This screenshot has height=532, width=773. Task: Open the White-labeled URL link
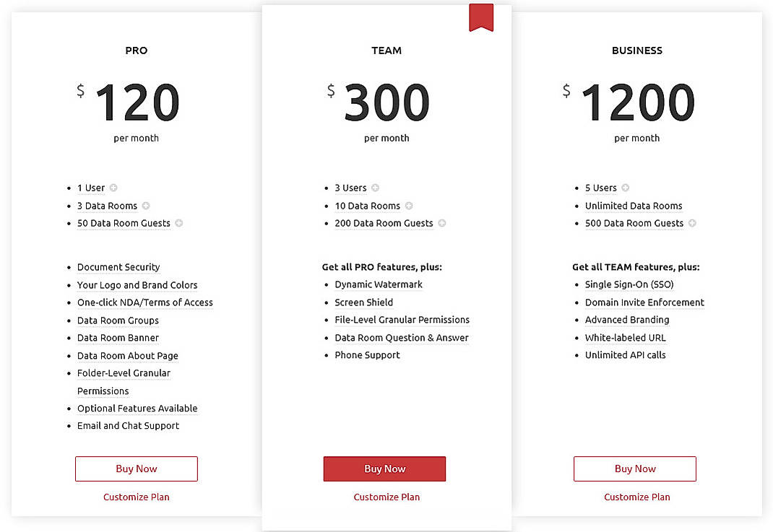pyautogui.click(x=625, y=337)
